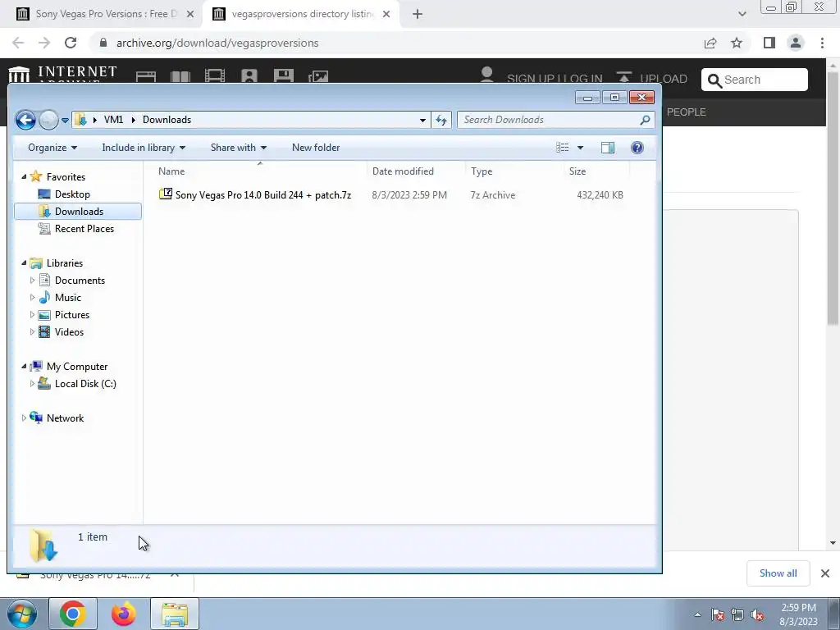Collapse the Libraries group
This screenshot has height=630, width=840.
(24, 263)
